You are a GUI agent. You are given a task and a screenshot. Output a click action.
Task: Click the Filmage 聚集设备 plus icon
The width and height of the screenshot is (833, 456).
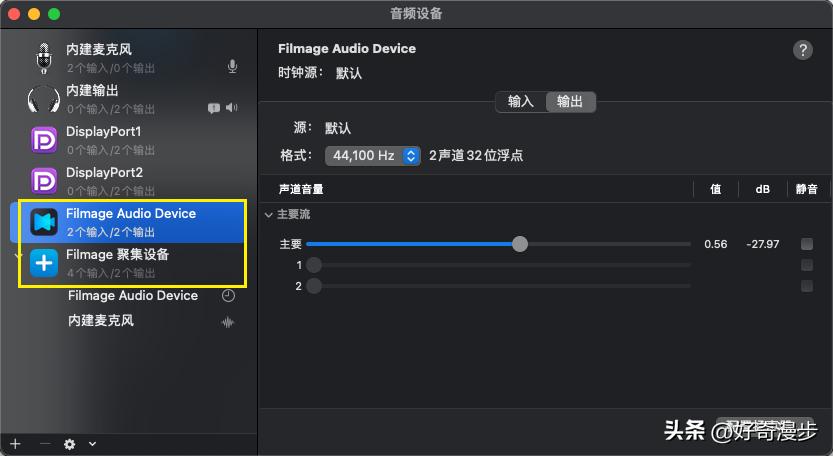click(44, 263)
